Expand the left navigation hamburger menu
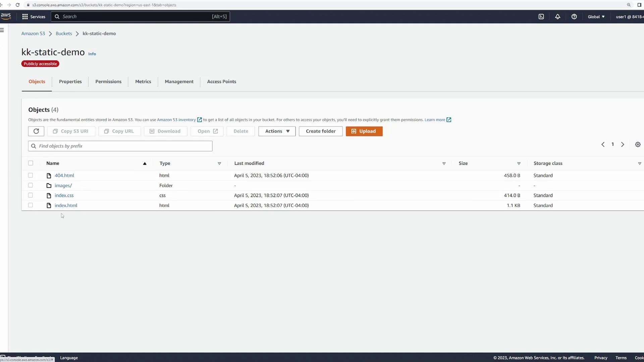The image size is (644, 362). tap(2, 30)
